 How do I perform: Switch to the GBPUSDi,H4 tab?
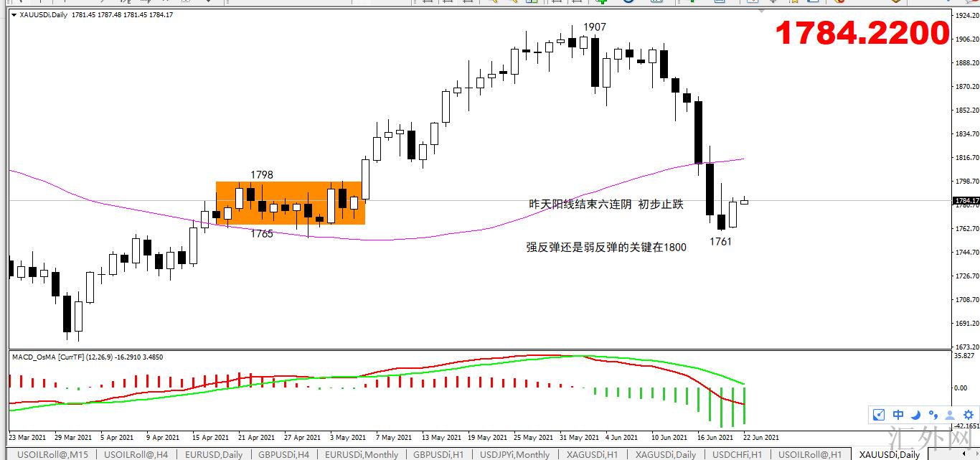[283, 454]
